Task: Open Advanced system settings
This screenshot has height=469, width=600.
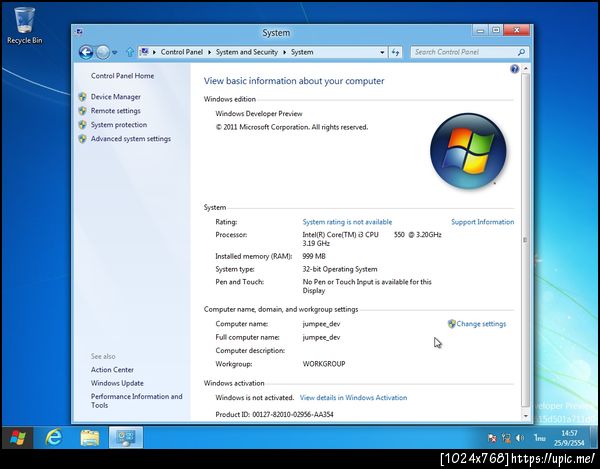Action: 131,139
